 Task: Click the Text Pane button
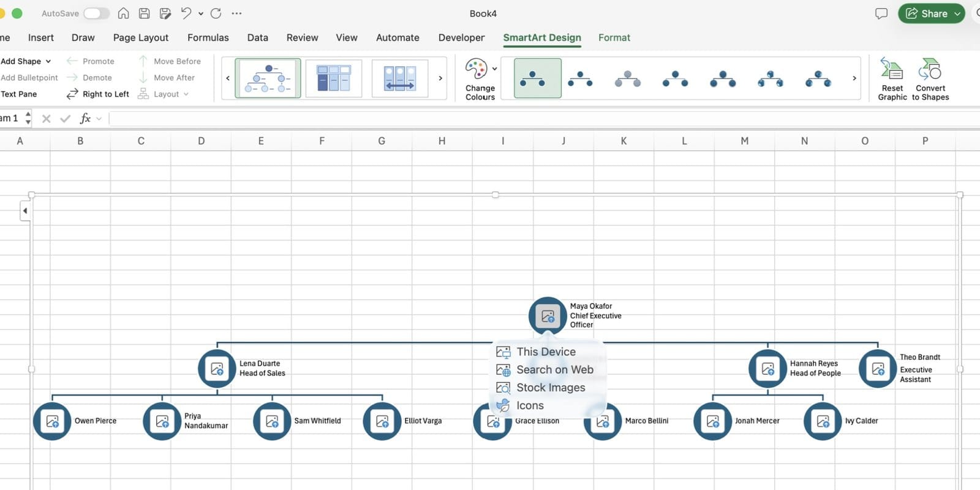click(18, 94)
